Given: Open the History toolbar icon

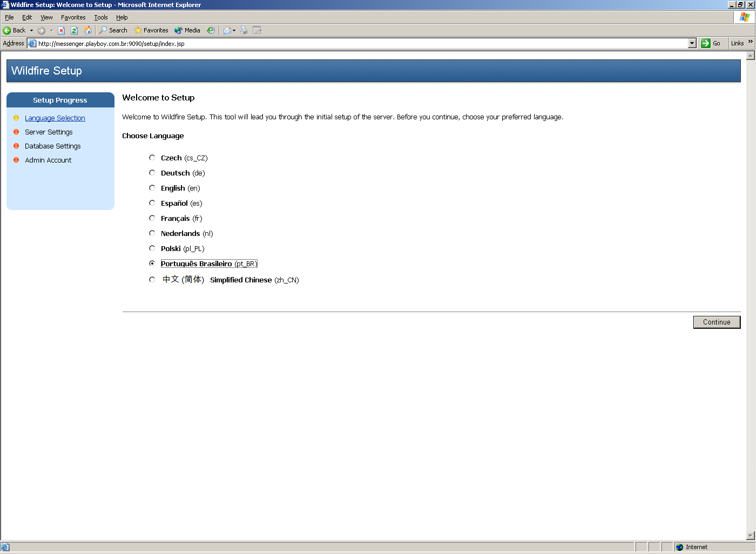Looking at the screenshot, I should coord(211,30).
